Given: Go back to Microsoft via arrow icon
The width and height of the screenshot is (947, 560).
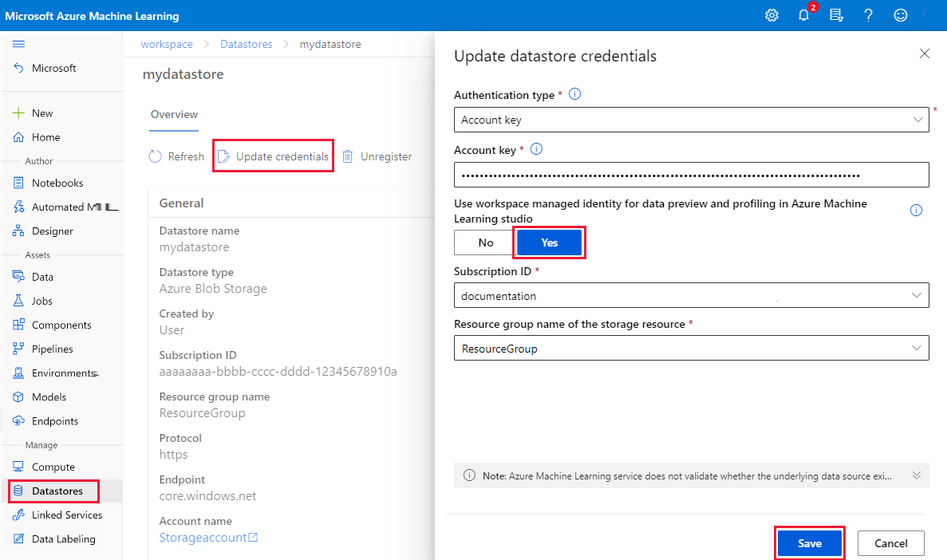Looking at the screenshot, I should click(x=18, y=68).
